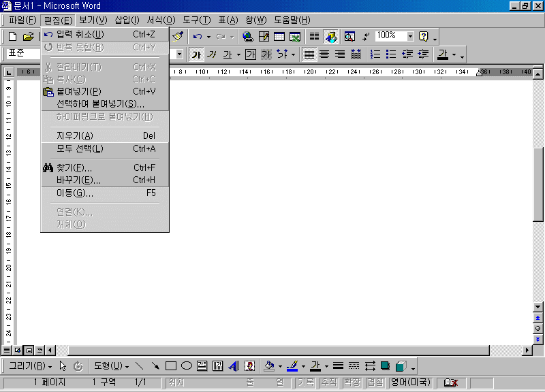Click the Decrease Indent icon

point(407,54)
